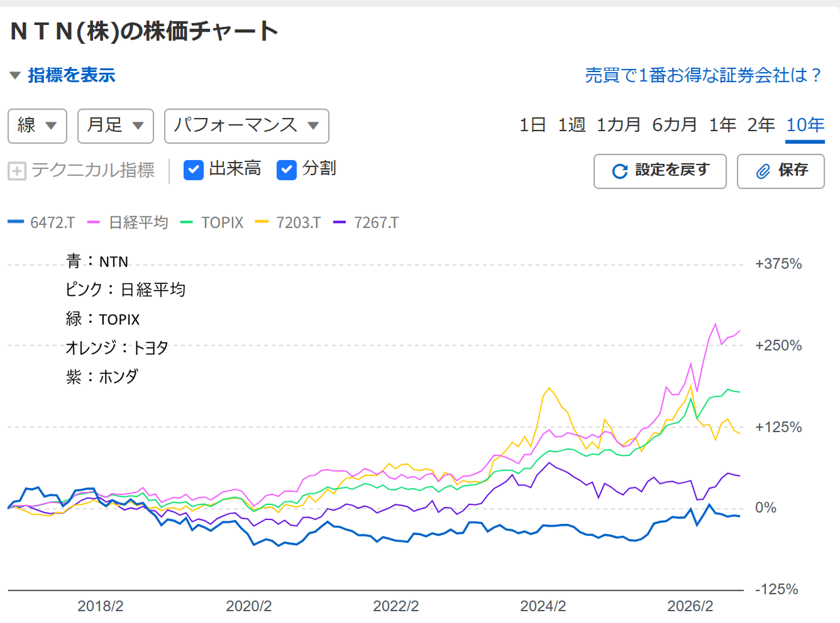Expand the 指標を表示 section
Image resolution: width=840 pixels, height=623 pixels.
pyautogui.click(x=62, y=75)
